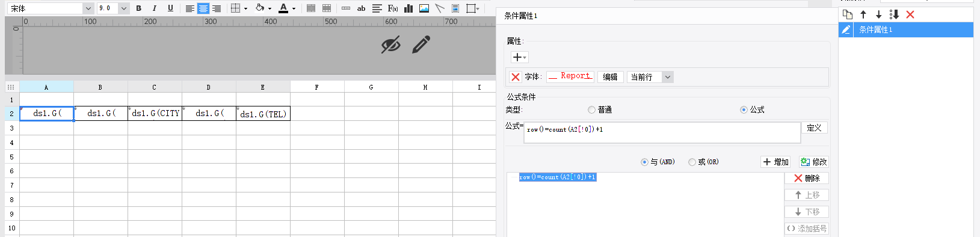This screenshot has height=237, width=980.
Task: Delete the condition attribute with red X
Action: tap(910, 14)
